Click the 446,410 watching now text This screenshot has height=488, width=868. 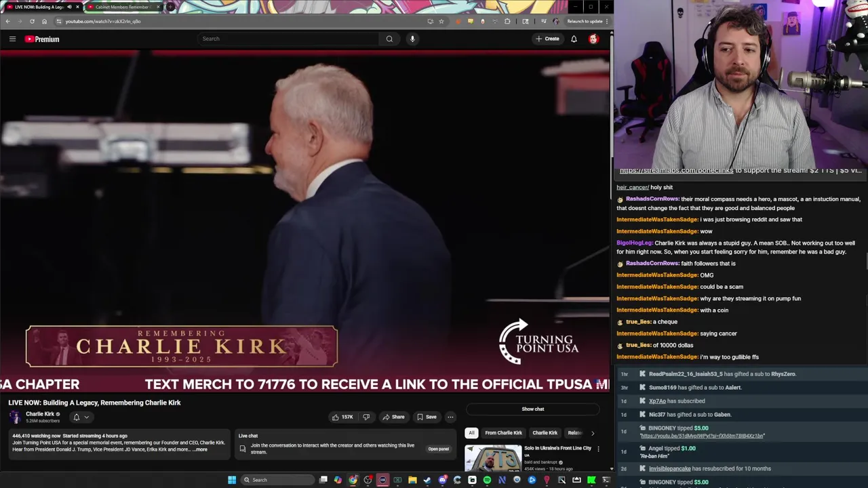coord(37,436)
